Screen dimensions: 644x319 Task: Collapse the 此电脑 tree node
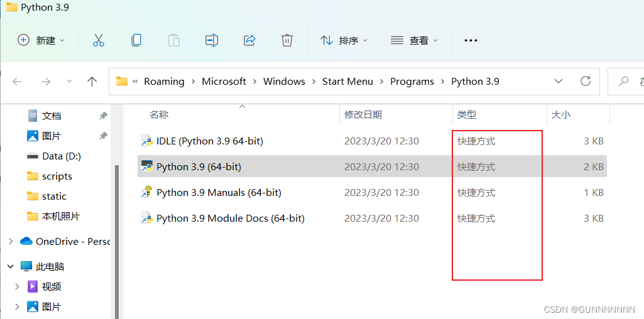tap(11, 266)
